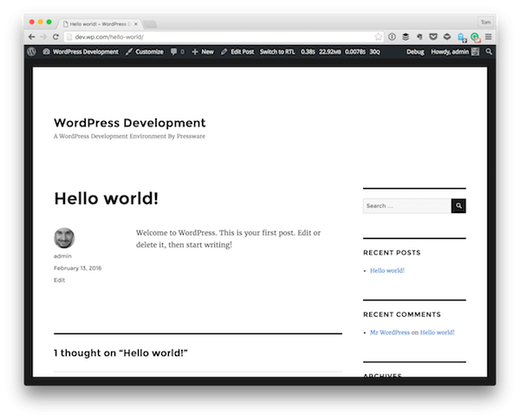Click the Pocket extension icon

(x=433, y=36)
